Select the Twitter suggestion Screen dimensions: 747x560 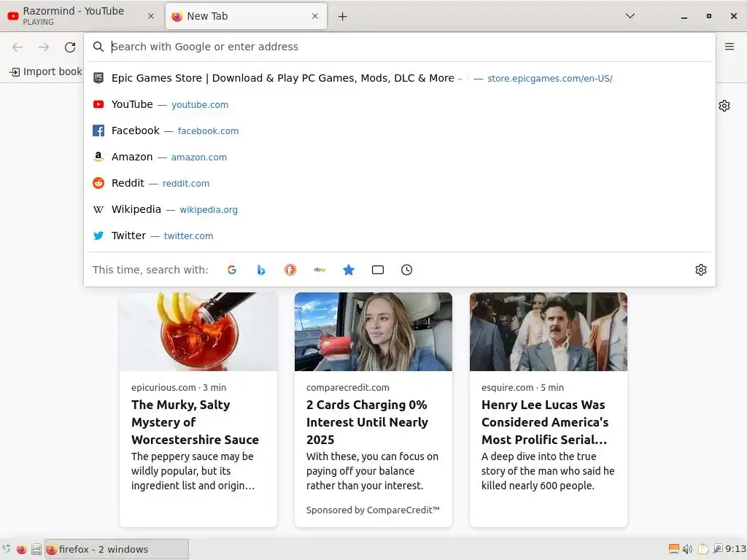(399, 236)
